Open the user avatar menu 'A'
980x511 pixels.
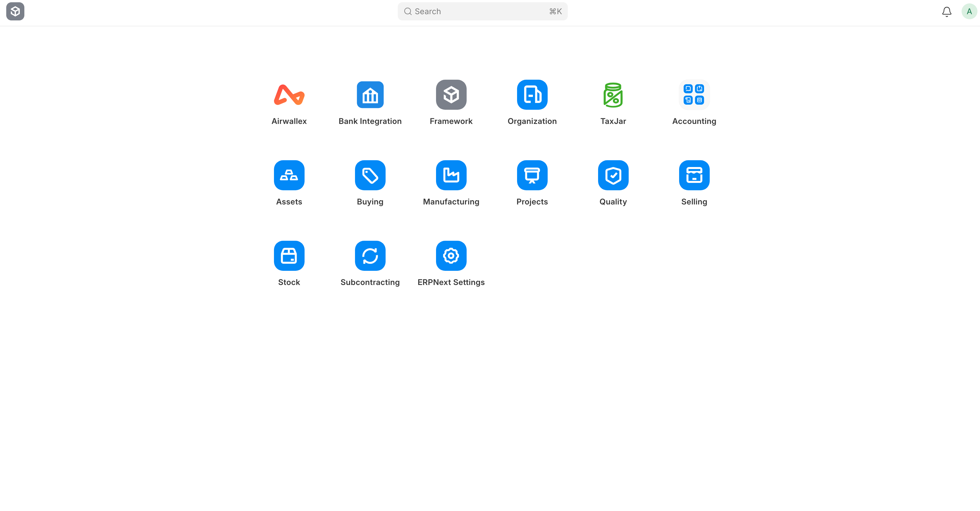[969, 11]
